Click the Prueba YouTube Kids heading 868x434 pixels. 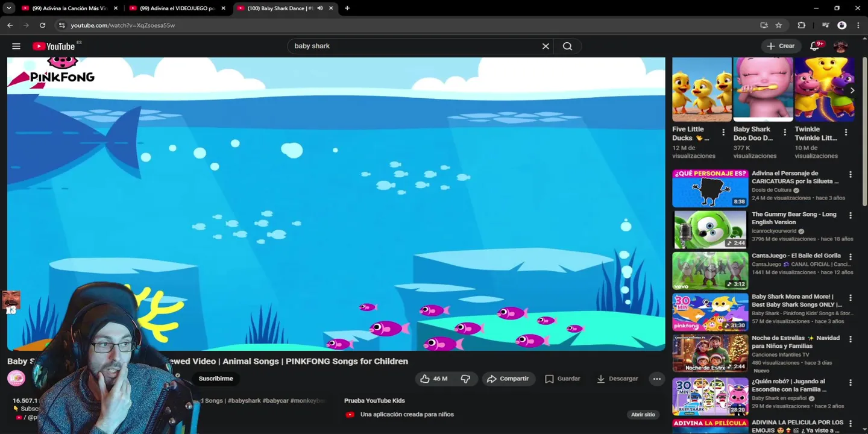[374, 401]
